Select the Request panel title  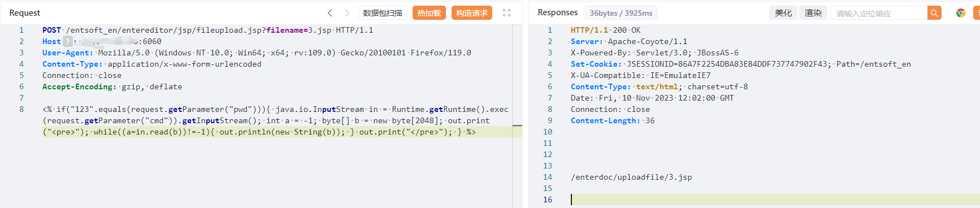point(25,13)
